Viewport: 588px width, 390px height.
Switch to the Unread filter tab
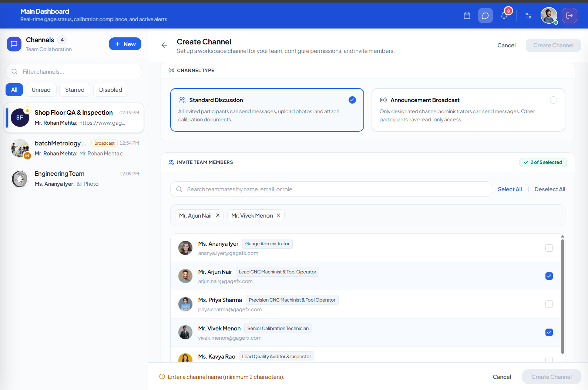click(41, 90)
